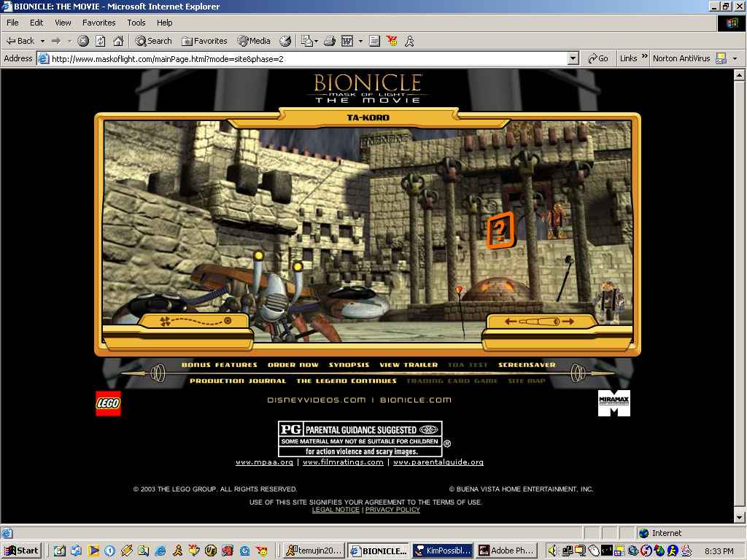Open THE LEGEND CONTINUES link
The image size is (747, 560).
347,381
